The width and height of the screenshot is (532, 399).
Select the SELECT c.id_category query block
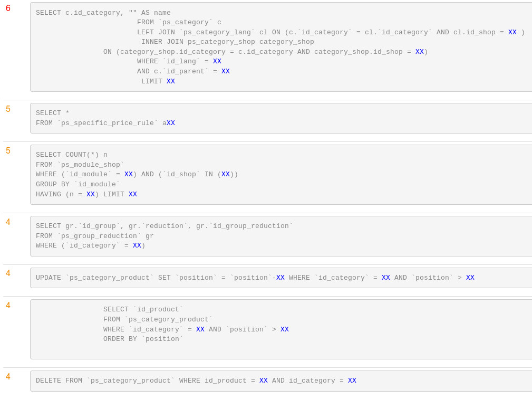280,47
